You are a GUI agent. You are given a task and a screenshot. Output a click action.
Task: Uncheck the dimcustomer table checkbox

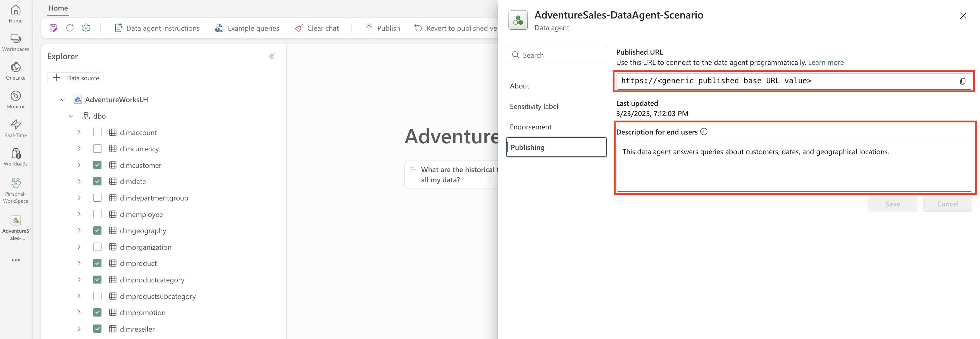(97, 165)
